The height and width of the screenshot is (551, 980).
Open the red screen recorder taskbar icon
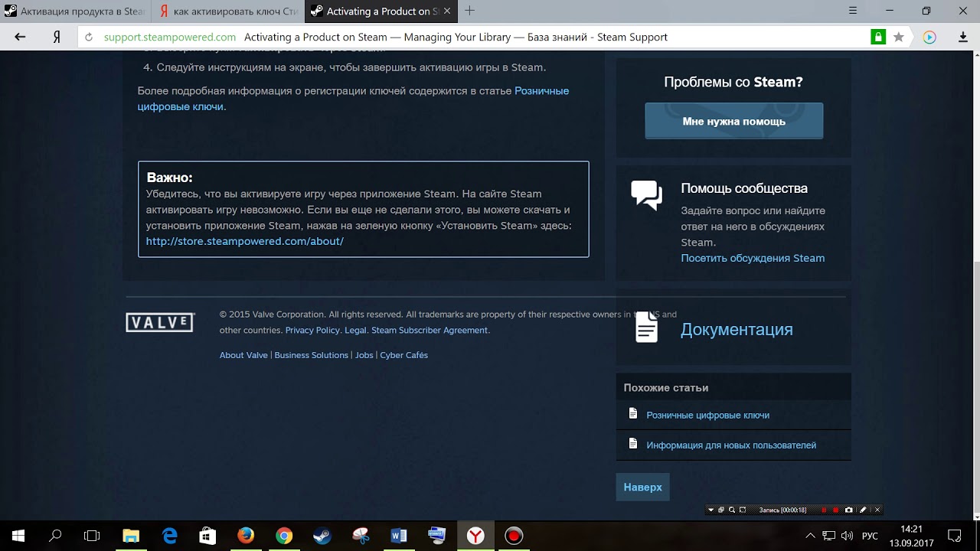tap(514, 536)
